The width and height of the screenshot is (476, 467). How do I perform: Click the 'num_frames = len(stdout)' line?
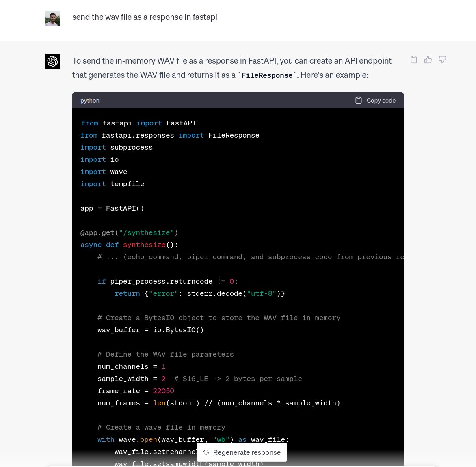click(x=219, y=403)
